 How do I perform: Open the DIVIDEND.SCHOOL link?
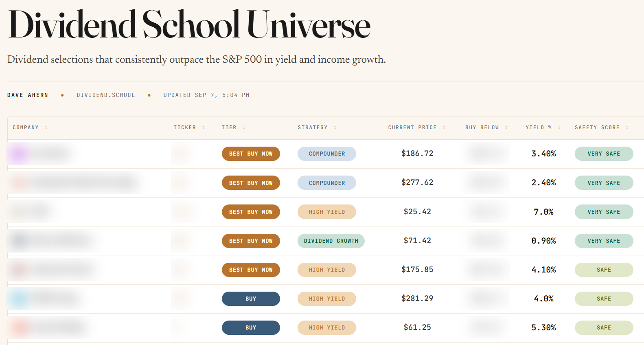pos(106,95)
